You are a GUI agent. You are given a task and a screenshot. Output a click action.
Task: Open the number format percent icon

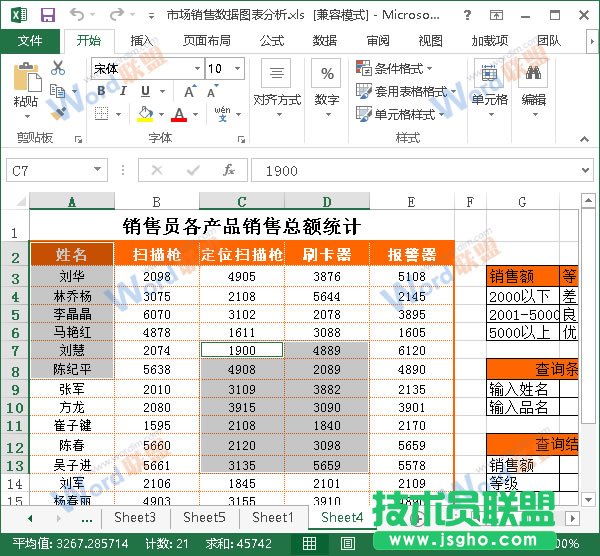326,73
